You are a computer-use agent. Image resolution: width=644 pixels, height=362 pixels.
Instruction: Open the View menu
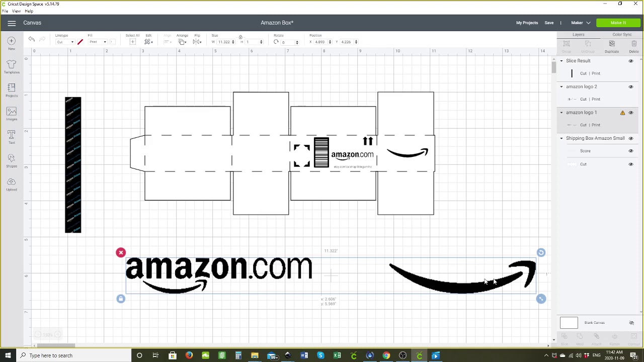(17, 11)
